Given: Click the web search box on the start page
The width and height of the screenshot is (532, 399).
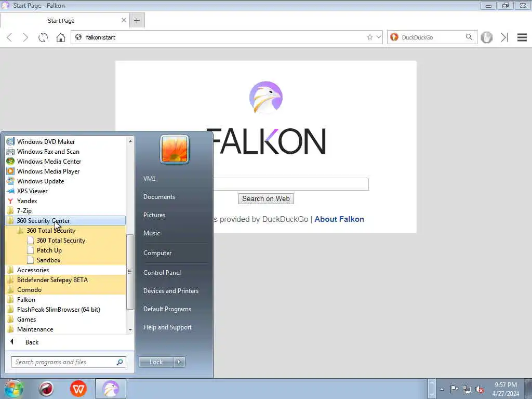Looking at the screenshot, I should pyautogui.click(x=291, y=184).
